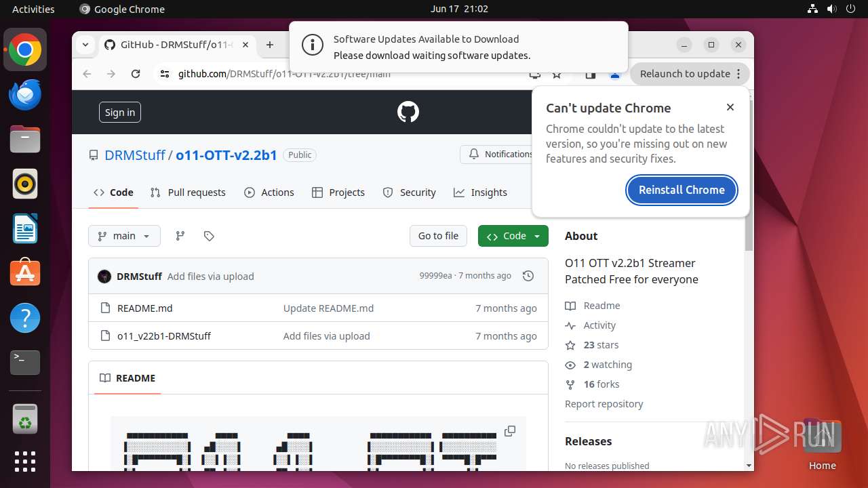Open Google Chrome from the dock
Screen dimensions: 868x488
click(x=25, y=50)
